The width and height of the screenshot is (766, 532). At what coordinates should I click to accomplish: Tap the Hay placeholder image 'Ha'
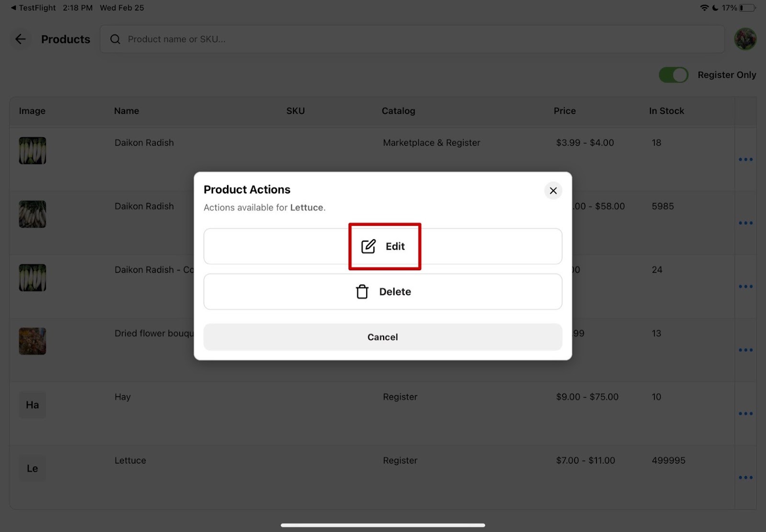(x=33, y=405)
